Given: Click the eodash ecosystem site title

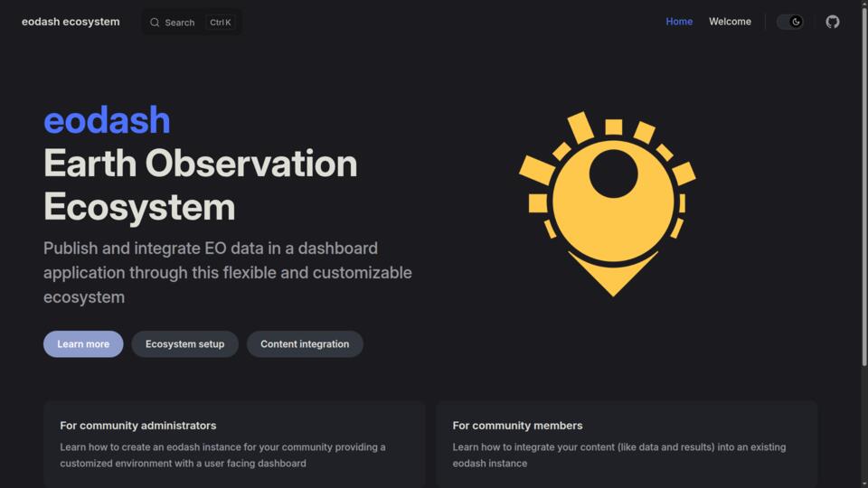Looking at the screenshot, I should (71, 22).
